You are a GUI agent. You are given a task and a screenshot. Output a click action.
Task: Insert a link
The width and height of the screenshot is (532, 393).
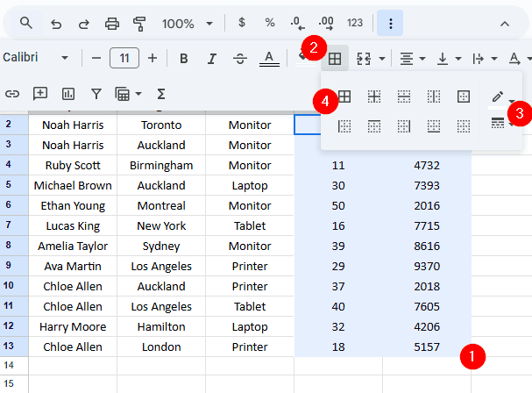12,94
